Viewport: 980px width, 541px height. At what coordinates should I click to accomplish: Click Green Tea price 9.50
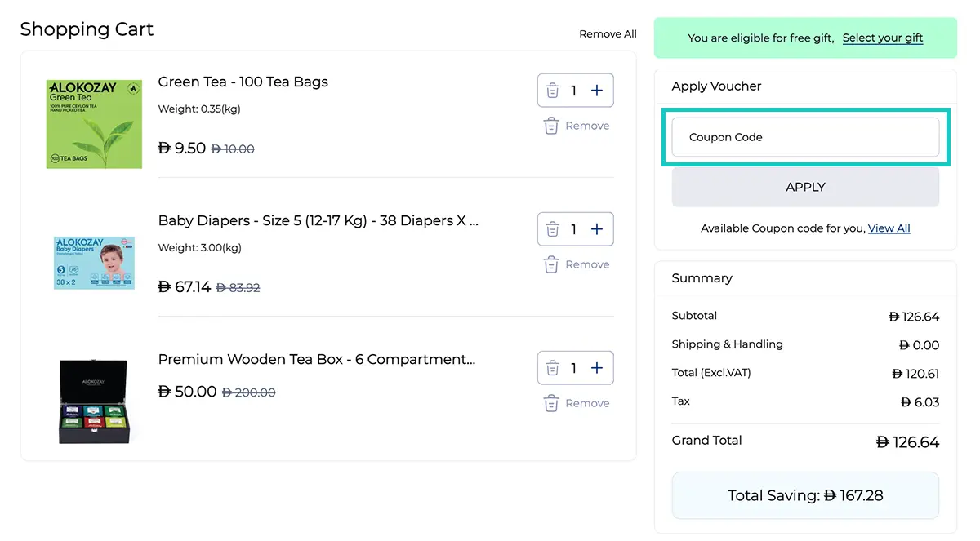[181, 149]
